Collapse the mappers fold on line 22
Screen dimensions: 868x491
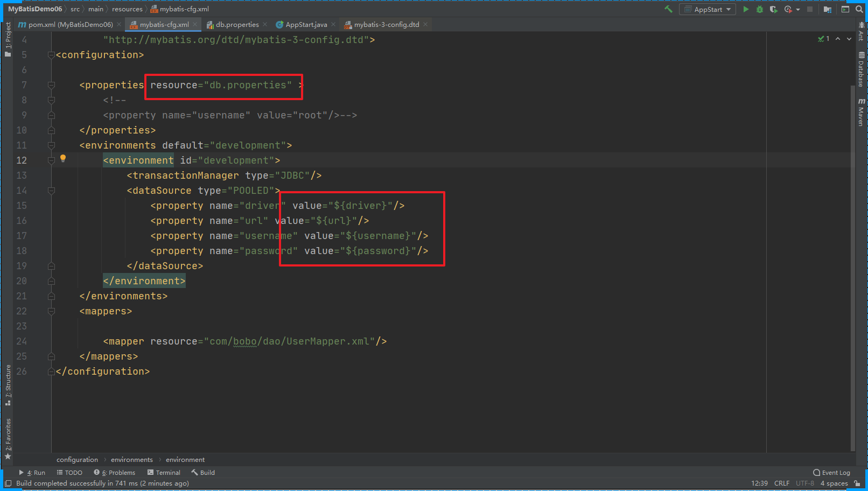(x=51, y=311)
